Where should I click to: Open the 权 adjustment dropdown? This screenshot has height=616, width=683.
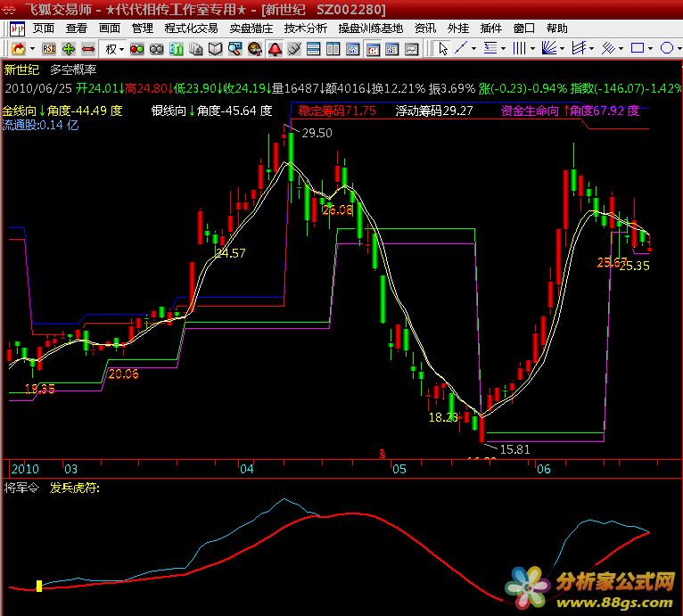[x=114, y=48]
